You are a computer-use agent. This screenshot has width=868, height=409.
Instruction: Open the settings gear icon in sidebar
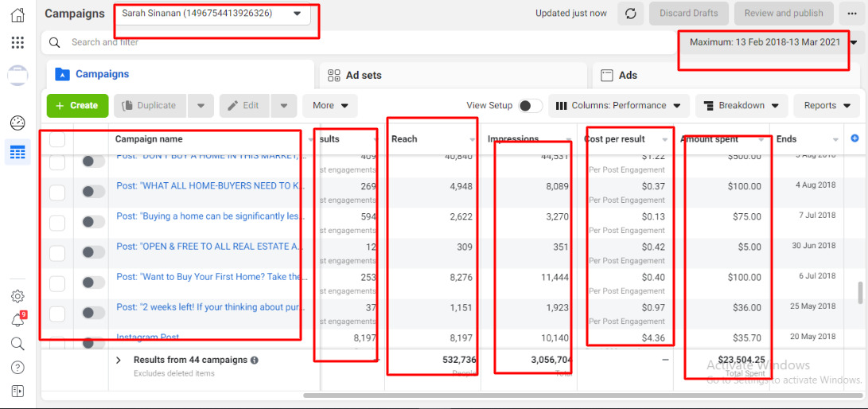click(x=18, y=296)
